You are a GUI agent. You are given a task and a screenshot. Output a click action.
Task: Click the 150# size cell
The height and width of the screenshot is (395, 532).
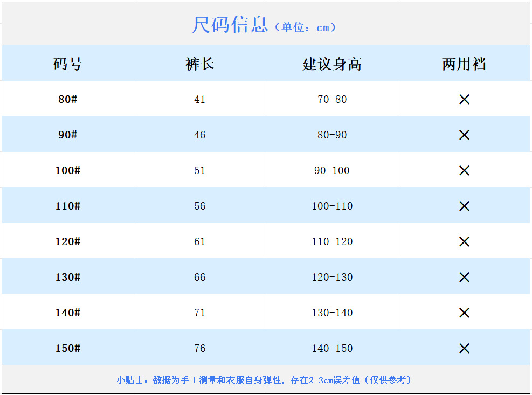(67, 348)
